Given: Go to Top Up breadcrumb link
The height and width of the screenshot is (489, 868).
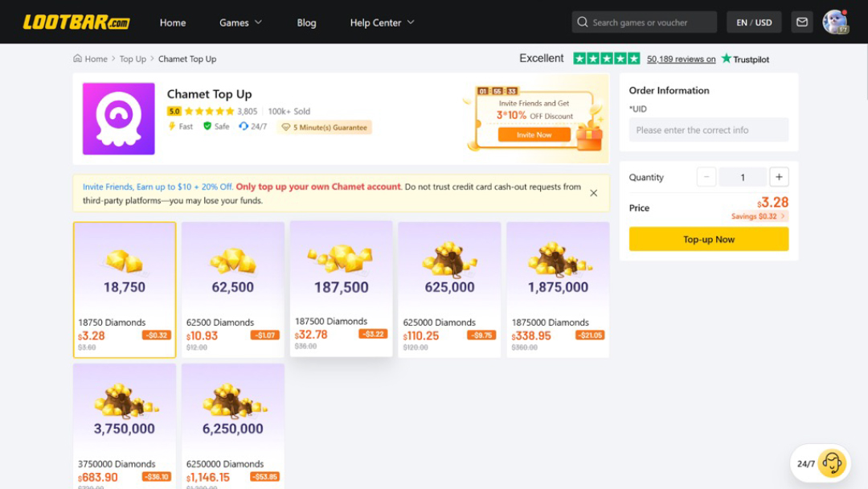Looking at the screenshot, I should click(x=133, y=59).
